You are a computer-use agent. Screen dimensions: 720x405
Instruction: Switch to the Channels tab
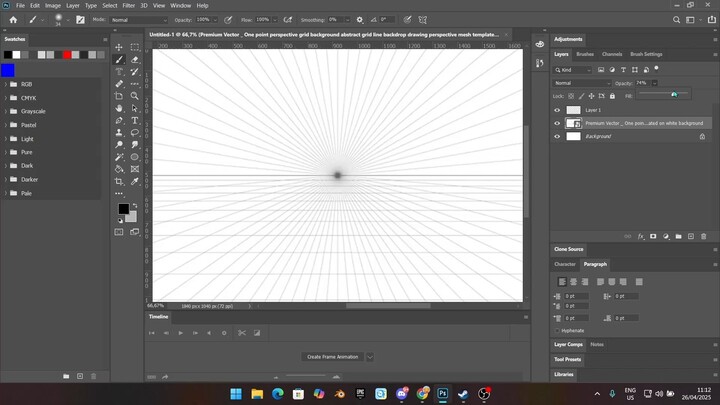click(x=612, y=54)
